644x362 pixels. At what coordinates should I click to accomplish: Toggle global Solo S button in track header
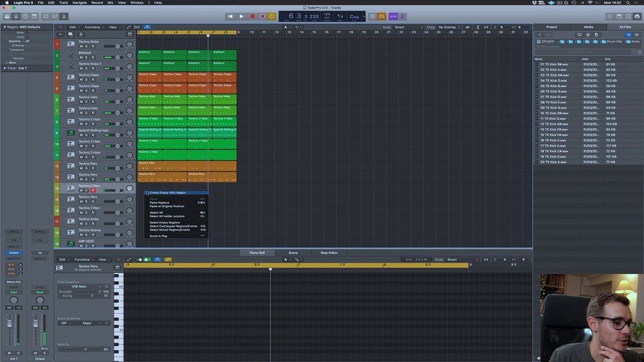pos(81,34)
